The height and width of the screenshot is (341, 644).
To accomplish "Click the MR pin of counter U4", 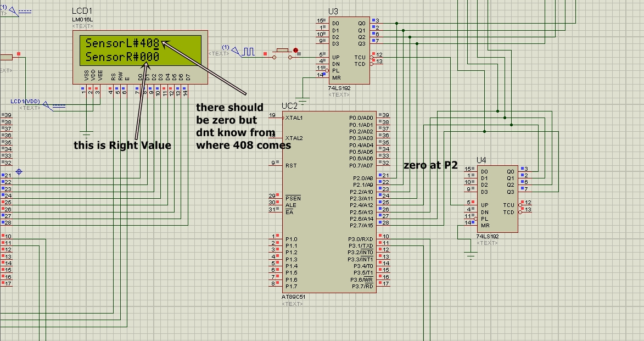I will [485, 226].
